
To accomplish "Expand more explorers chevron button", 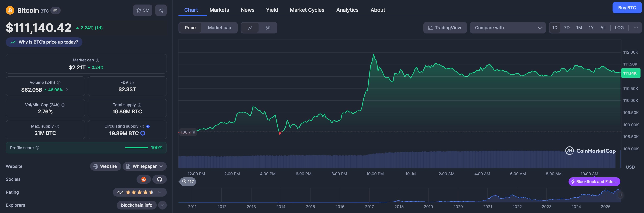I will coord(162,205).
